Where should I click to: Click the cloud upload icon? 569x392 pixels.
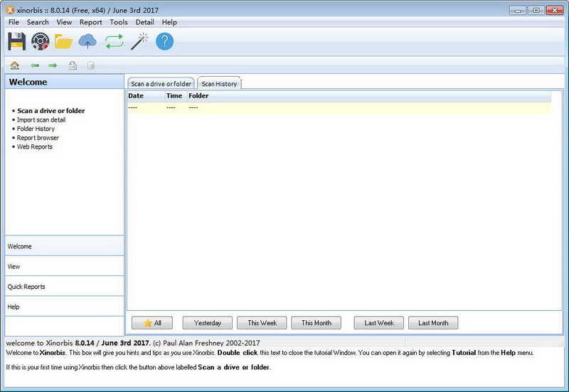tap(87, 41)
